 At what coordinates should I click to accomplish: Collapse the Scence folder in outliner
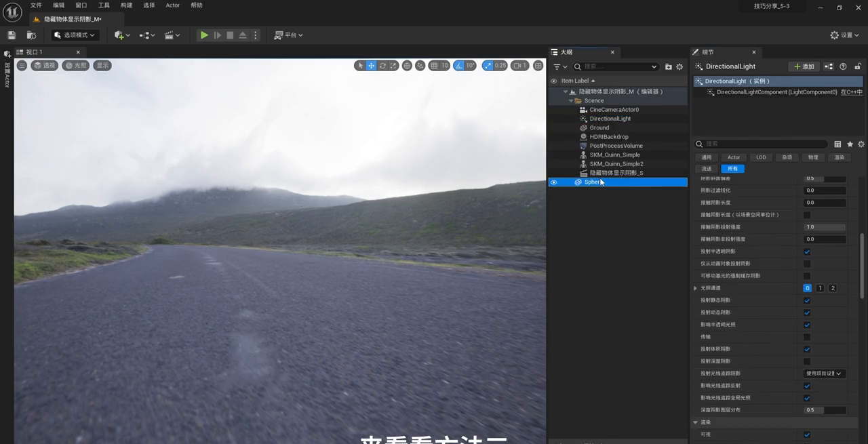(570, 101)
